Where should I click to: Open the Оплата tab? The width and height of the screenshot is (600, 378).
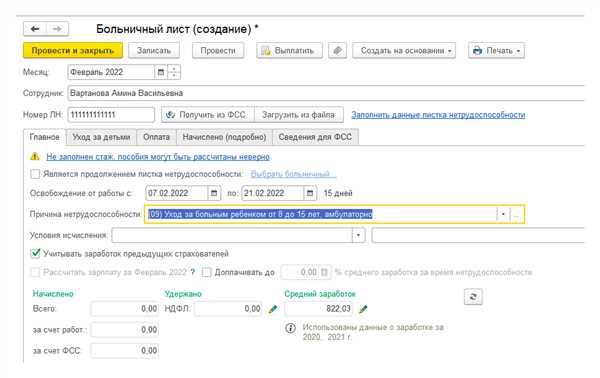tap(156, 137)
